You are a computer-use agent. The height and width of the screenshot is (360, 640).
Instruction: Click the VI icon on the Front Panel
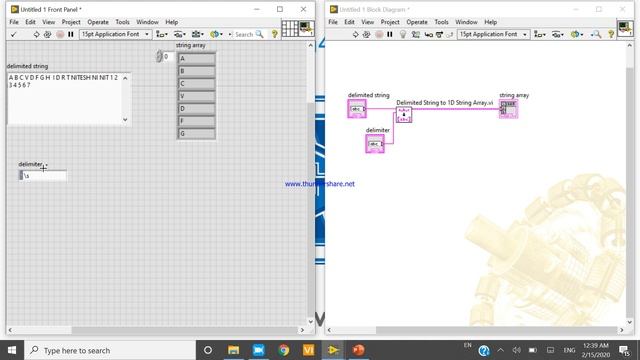point(306,29)
